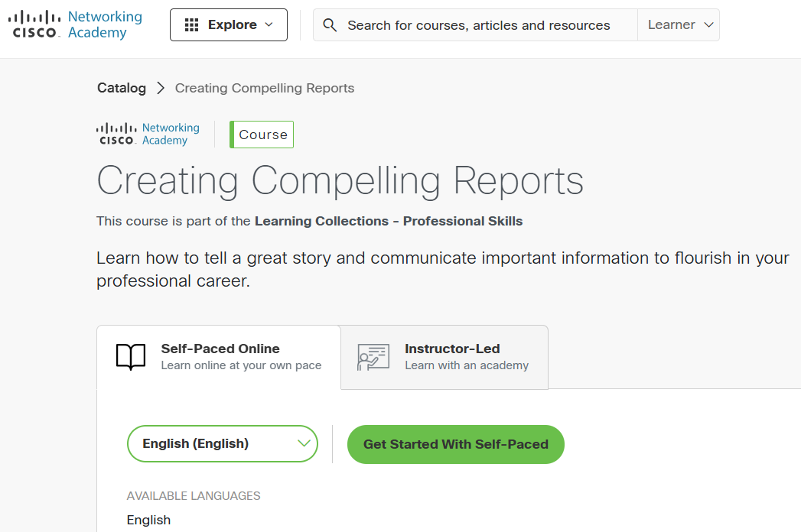Click the magnifying glass search icon
Viewport: 801px width, 532px height.
coord(330,24)
